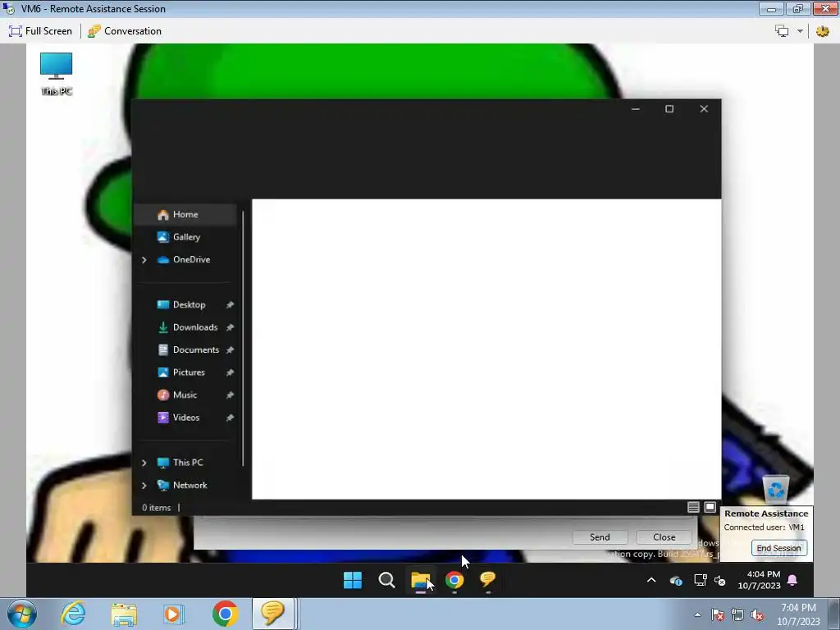Click Remote Assistance chat icon on remote taskbar
The height and width of the screenshot is (630, 840).
tap(487, 580)
